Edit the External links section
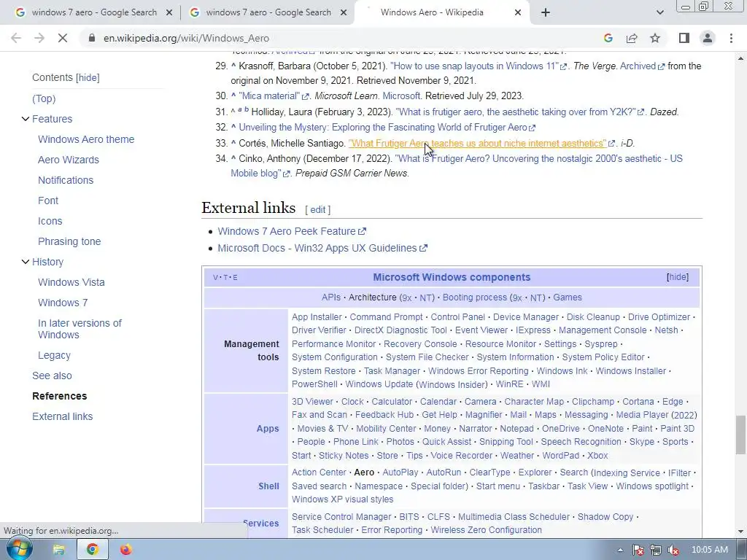 pyautogui.click(x=318, y=209)
